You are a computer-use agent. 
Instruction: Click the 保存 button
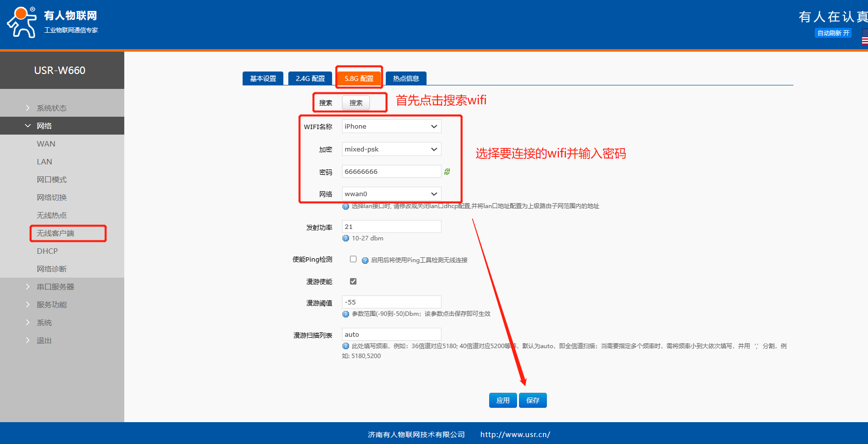click(x=532, y=400)
